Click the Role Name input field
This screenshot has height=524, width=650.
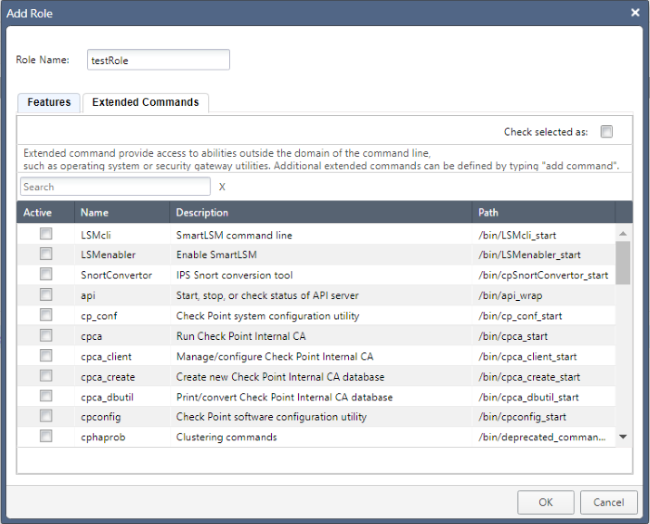point(158,60)
